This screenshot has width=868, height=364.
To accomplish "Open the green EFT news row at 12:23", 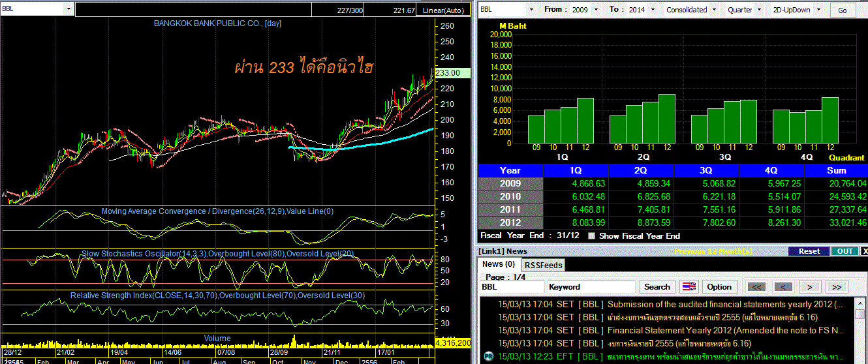I will (666, 356).
